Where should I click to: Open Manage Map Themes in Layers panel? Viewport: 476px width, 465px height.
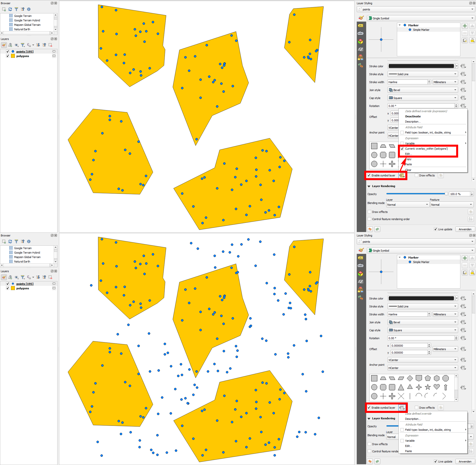pos(17,45)
